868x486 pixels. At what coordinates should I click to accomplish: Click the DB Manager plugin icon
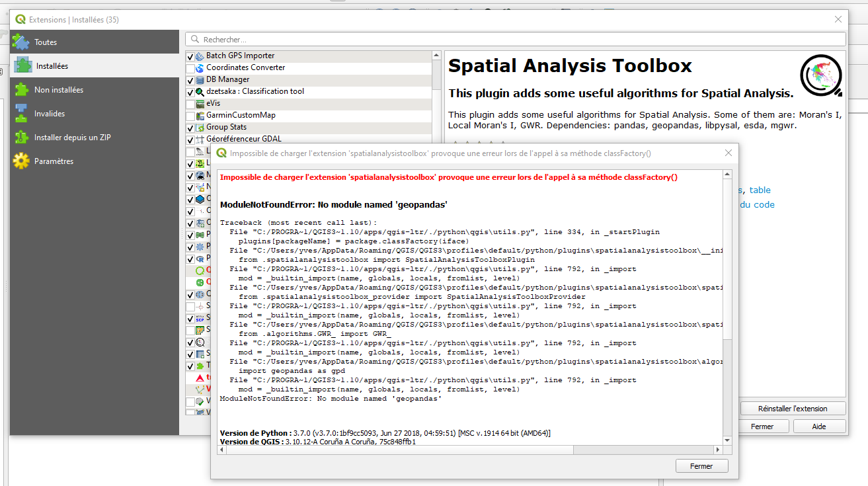point(198,79)
